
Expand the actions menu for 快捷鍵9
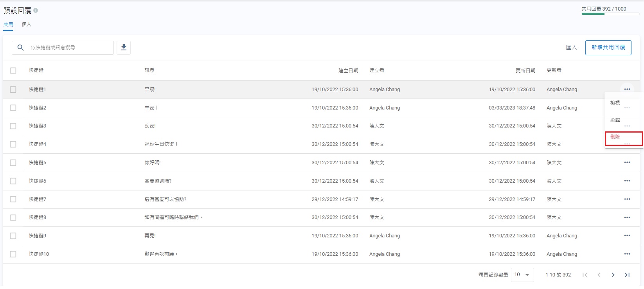point(627,235)
